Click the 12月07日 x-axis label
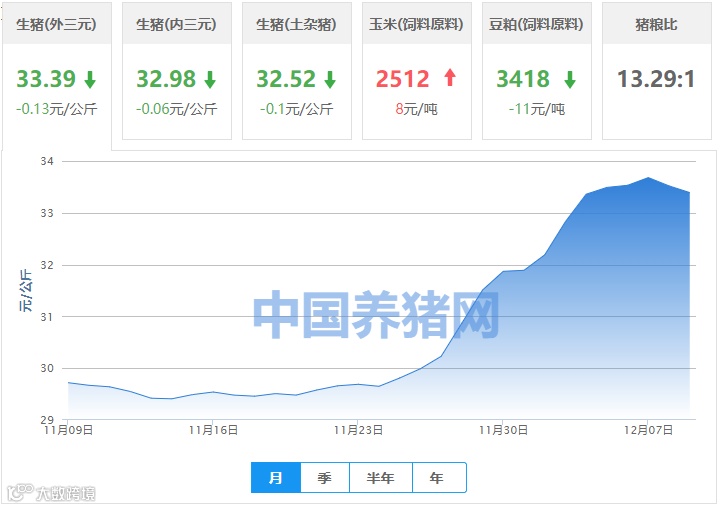 point(648,430)
